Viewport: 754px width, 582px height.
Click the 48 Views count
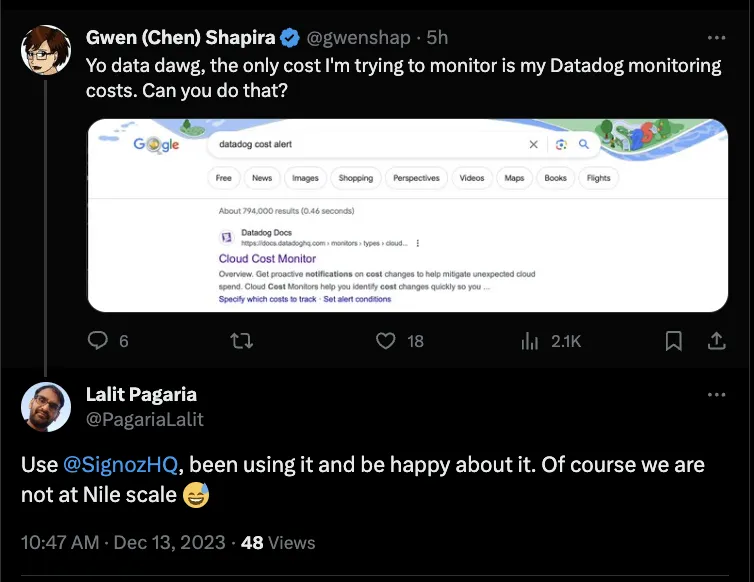click(x=278, y=543)
